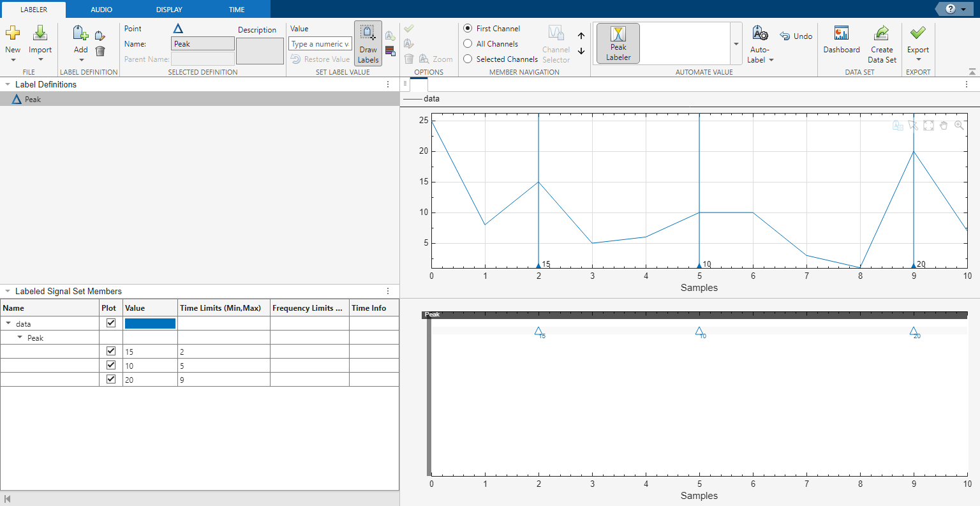This screenshot has height=506, width=980.
Task: Toggle the Draw Labels tool
Action: point(368,43)
